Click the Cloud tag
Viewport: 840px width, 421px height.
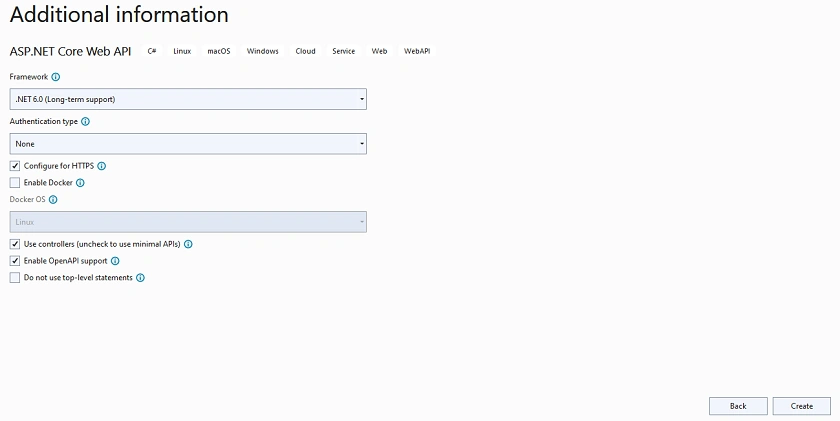pyautogui.click(x=305, y=51)
